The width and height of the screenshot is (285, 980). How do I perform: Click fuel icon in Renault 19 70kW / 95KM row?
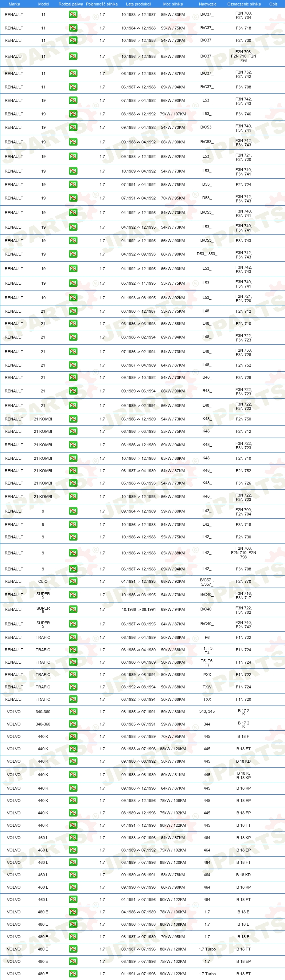pos(73,198)
